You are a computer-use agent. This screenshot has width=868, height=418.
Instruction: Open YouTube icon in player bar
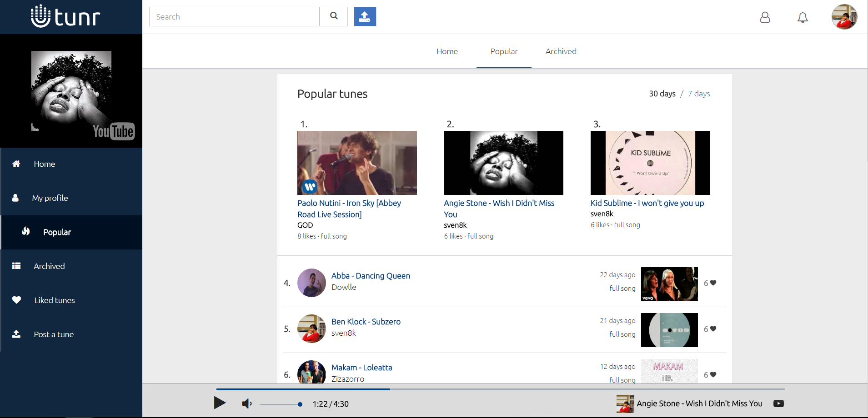[778, 403]
